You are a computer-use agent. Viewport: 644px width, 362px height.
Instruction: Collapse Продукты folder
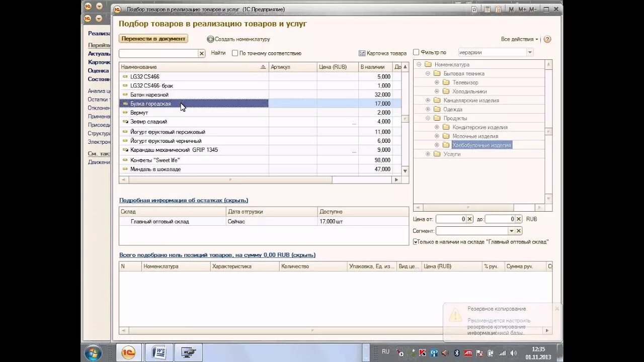428,118
